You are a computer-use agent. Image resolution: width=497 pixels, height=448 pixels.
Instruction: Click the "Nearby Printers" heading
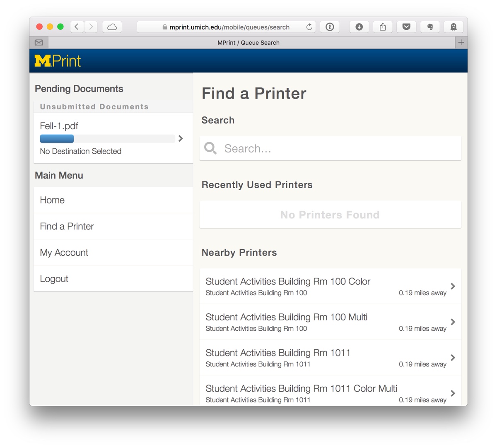[x=239, y=252]
